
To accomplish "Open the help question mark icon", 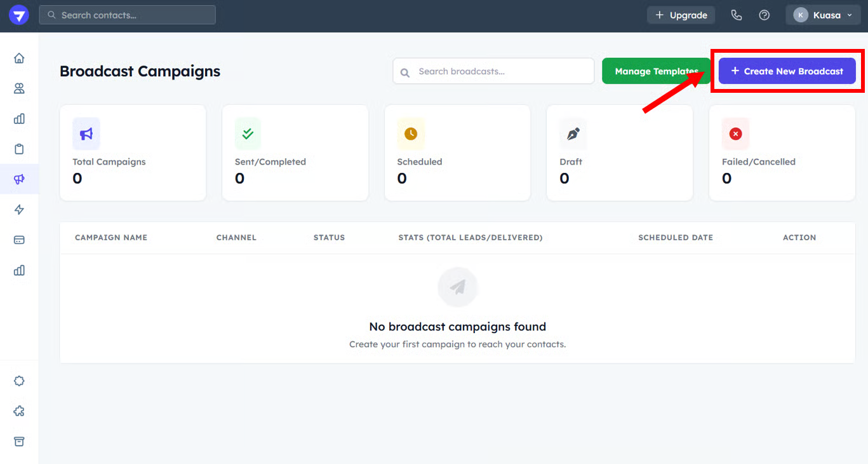I will point(765,15).
